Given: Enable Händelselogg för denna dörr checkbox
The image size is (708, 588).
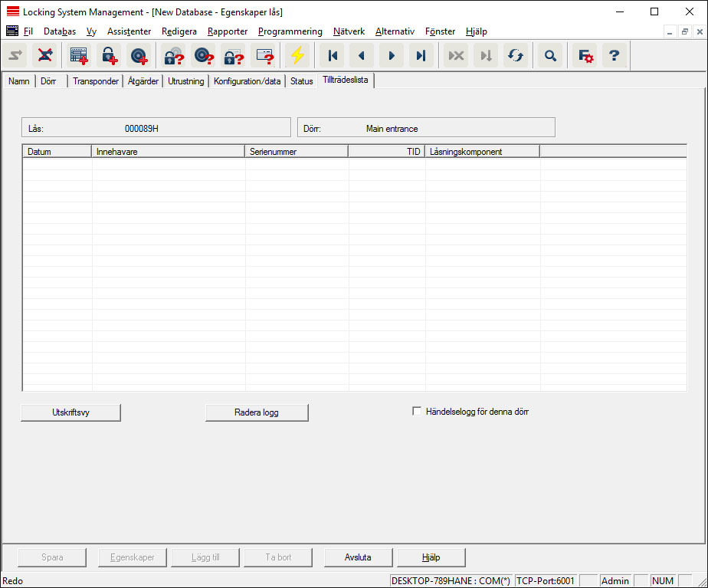Looking at the screenshot, I should point(417,412).
